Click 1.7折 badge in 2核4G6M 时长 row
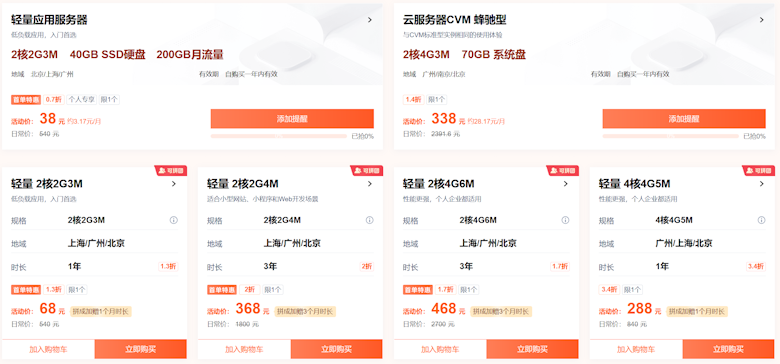Image resolution: width=780 pixels, height=364 pixels. coord(559,267)
